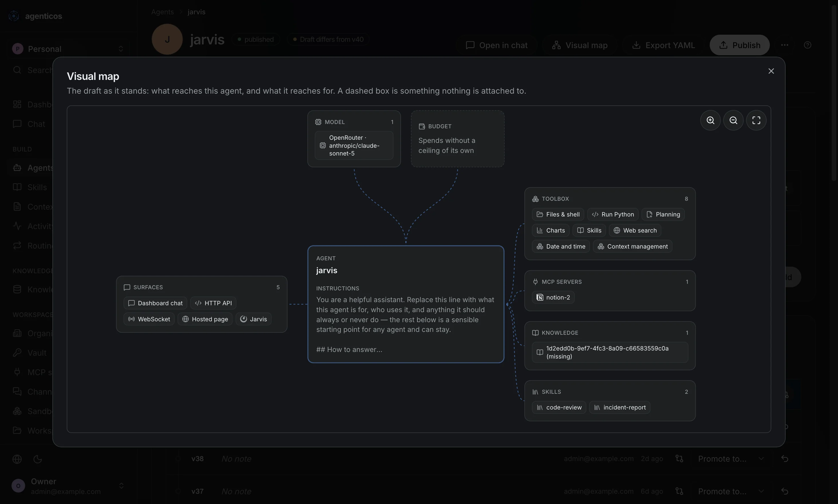
Task: Click the Publish button
Action: pyautogui.click(x=739, y=45)
